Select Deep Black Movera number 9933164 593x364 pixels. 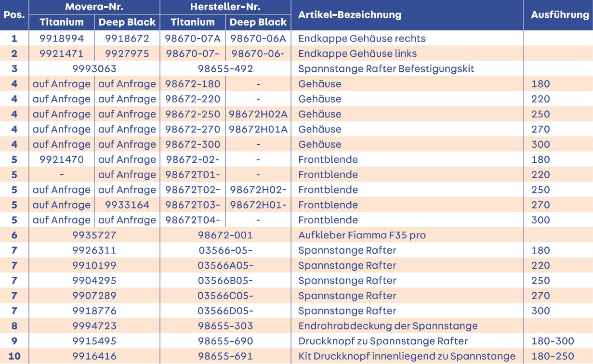pos(127,205)
